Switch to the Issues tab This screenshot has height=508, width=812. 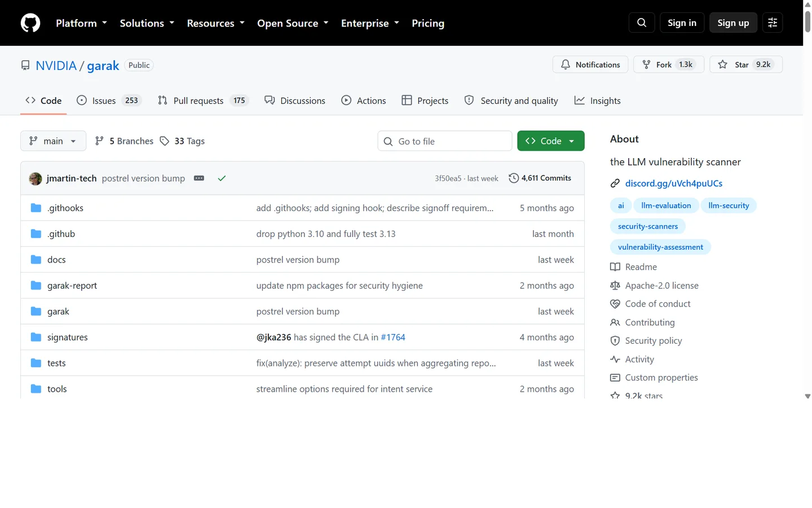(x=109, y=100)
